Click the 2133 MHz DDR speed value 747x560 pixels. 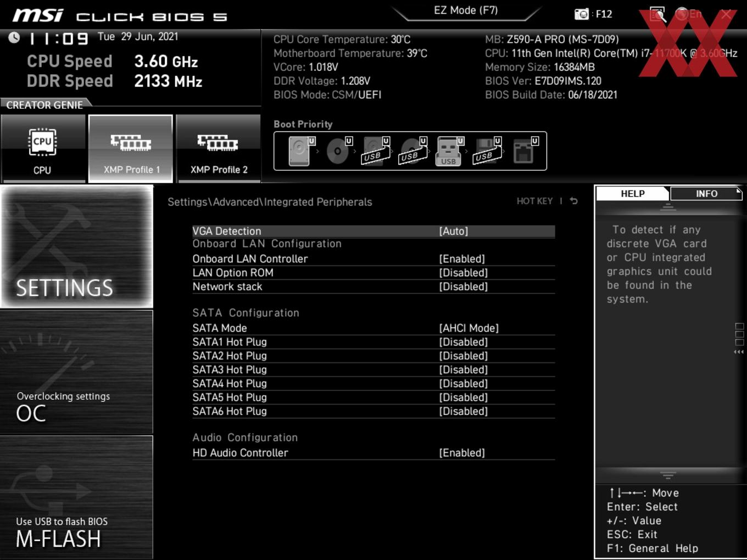[x=168, y=81]
